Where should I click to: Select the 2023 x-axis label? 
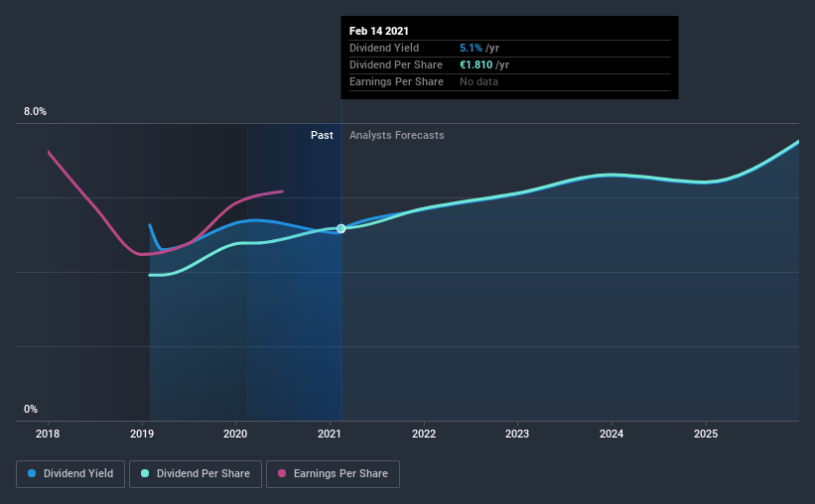point(517,434)
